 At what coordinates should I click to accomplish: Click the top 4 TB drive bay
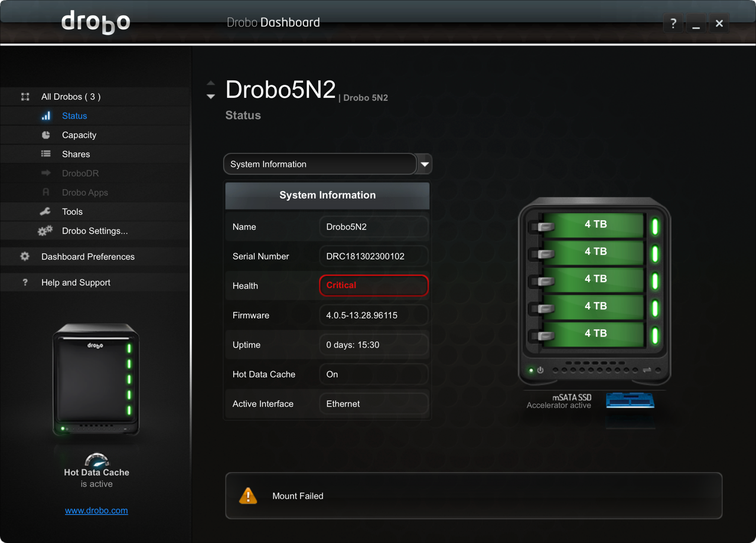[x=593, y=225]
